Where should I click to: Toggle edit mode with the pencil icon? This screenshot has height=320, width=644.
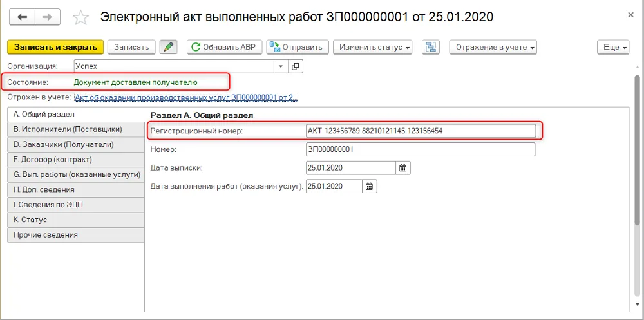(168, 47)
